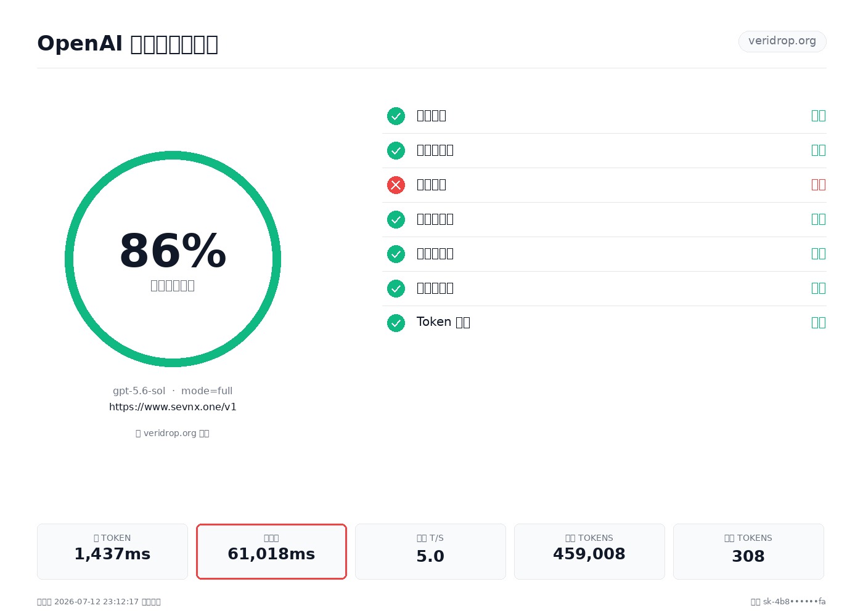Click the veridrop.org watermark under the URL
863x616 pixels.
click(x=173, y=433)
